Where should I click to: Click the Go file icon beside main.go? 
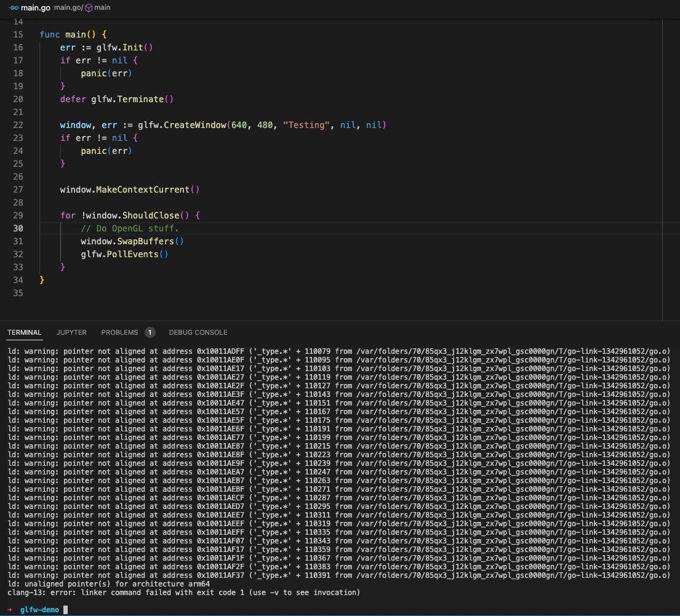pos(14,8)
